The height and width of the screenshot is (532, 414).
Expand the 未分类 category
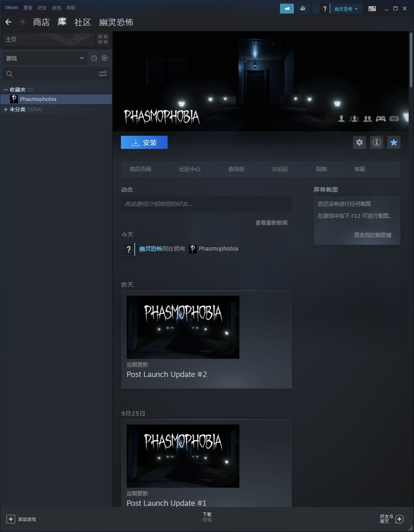coord(6,110)
